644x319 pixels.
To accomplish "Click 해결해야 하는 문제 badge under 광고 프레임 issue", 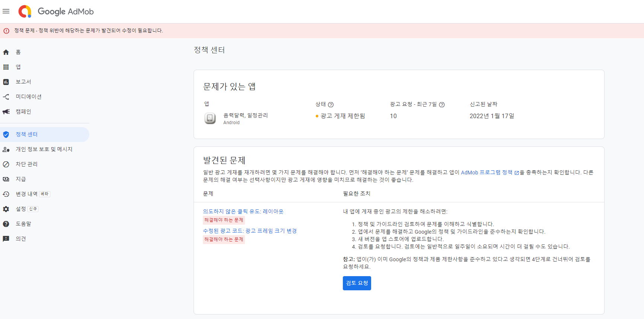I will click(224, 240).
